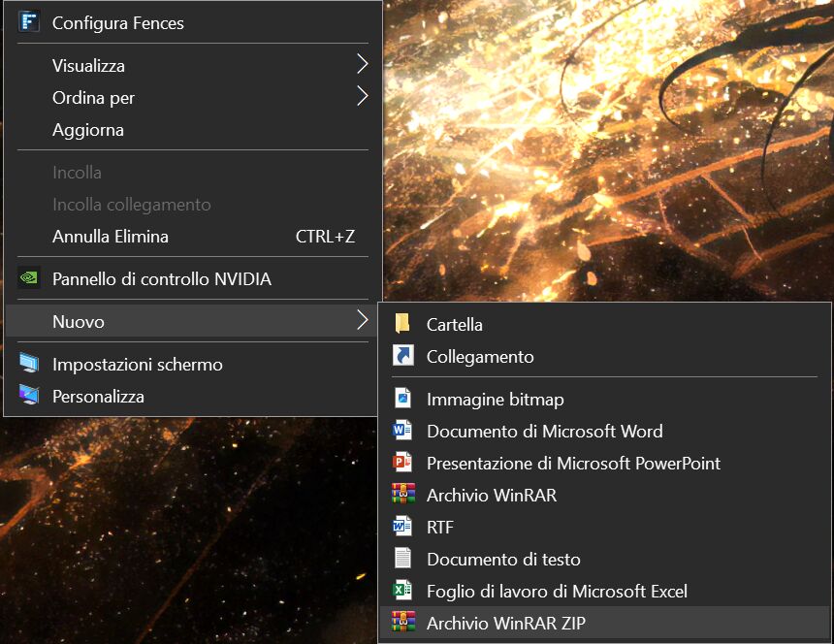Select Annulla Elimina
This screenshot has height=644, width=834.
tap(191, 236)
